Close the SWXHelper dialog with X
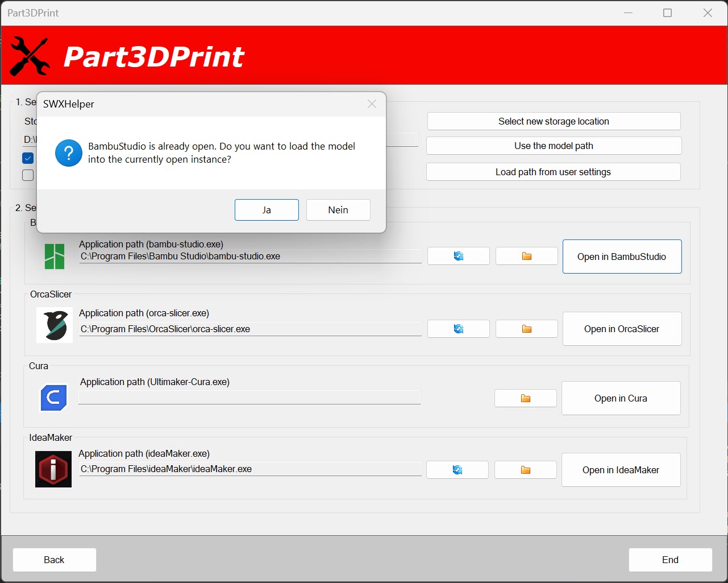 pos(372,104)
